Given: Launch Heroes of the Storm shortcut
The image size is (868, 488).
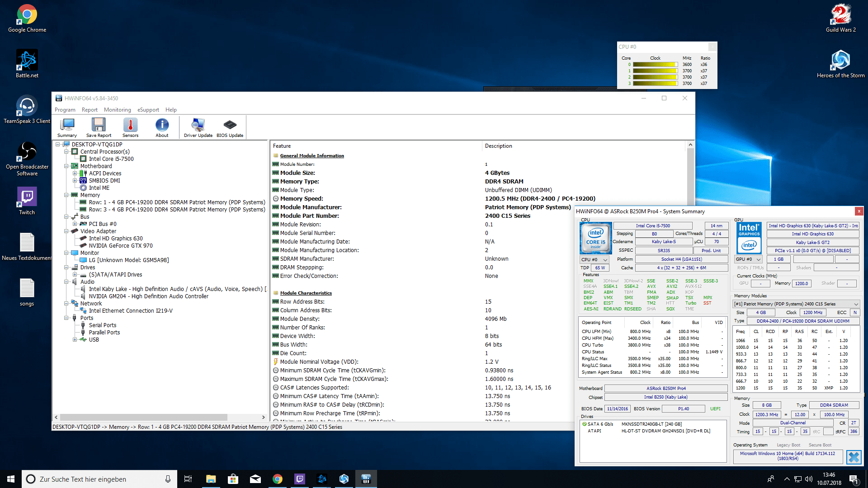Looking at the screenshot, I should (840, 64).
